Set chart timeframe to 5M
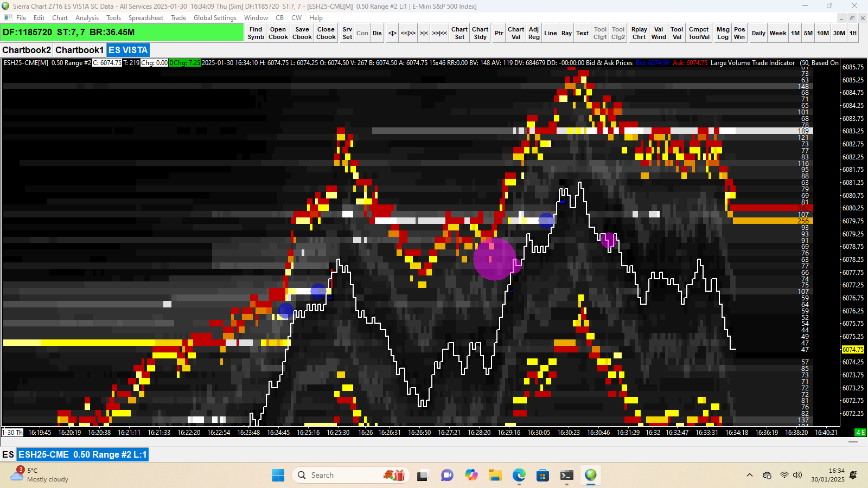This screenshot has width=868, height=488. (808, 33)
